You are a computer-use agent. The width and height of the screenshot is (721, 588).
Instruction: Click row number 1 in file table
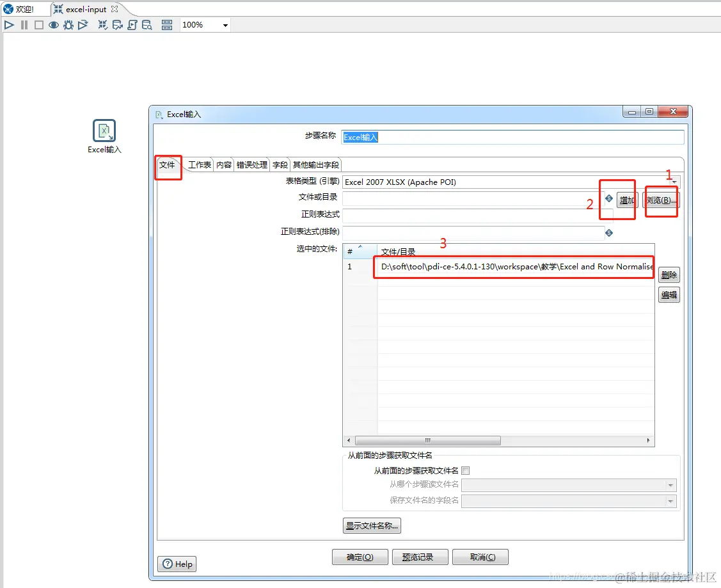[361, 267]
